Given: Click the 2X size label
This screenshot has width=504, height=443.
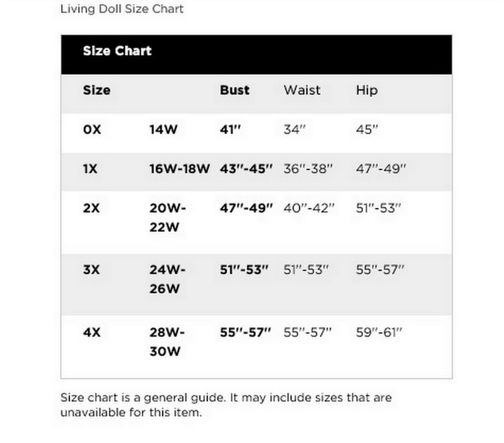Looking at the screenshot, I should tap(91, 208).
